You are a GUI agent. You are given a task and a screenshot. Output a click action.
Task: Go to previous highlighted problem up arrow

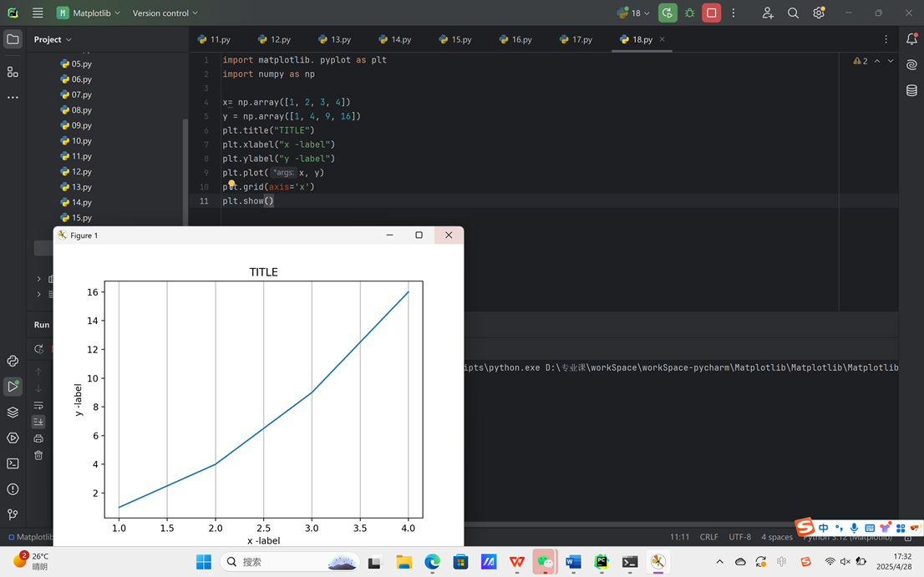(877, 61)
